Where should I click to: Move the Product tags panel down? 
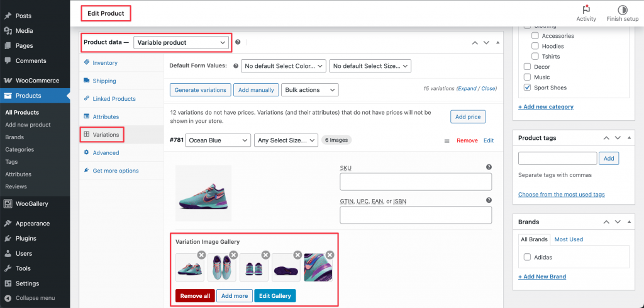point(618,138)
